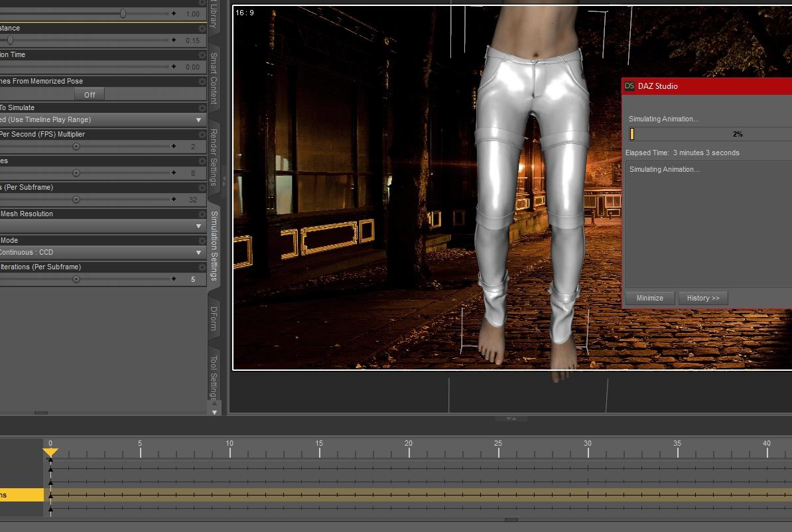The image size is (792, 532).
Task: Open Continuous : CCD mode dropdown
Action: tap(198, 253)
